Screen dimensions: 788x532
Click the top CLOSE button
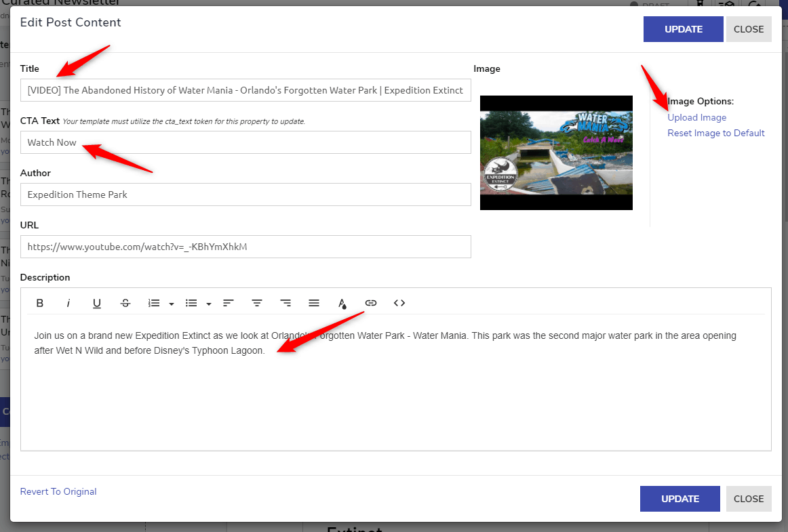click(x=749, y=29)
